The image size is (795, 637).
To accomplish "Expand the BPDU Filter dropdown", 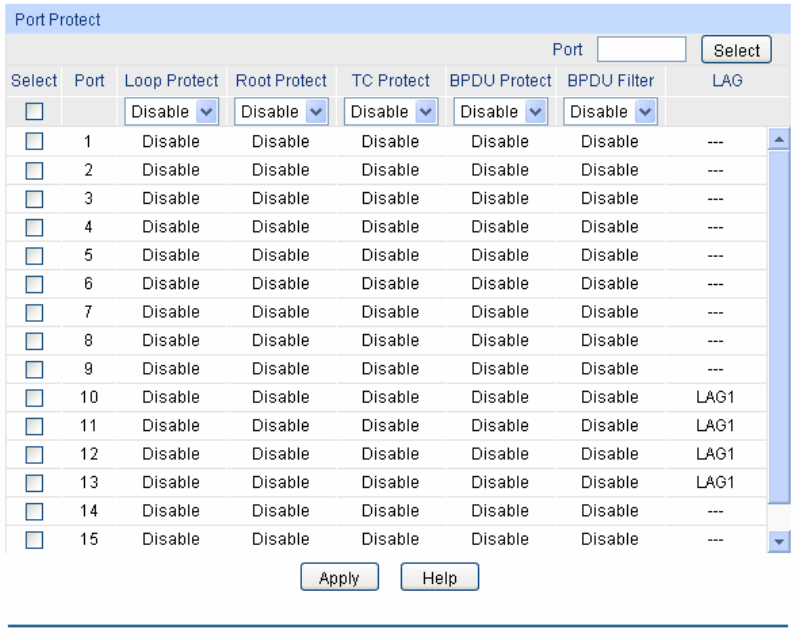I will click(610, 112).
